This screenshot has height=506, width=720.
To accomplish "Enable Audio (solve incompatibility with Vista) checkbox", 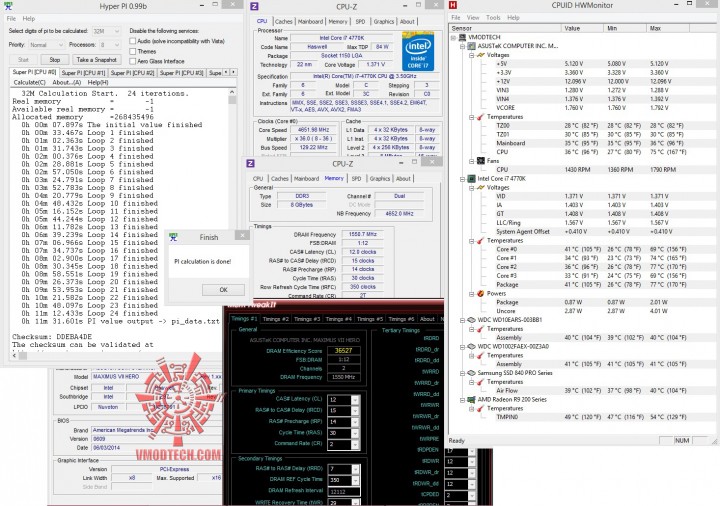I will click(133, 41).
